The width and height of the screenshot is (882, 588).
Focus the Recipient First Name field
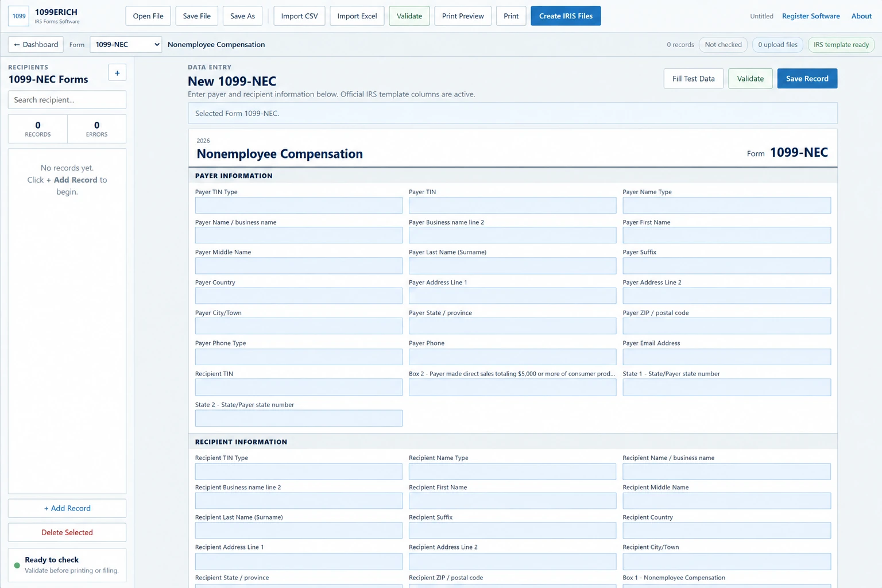[x=512, y=501]
